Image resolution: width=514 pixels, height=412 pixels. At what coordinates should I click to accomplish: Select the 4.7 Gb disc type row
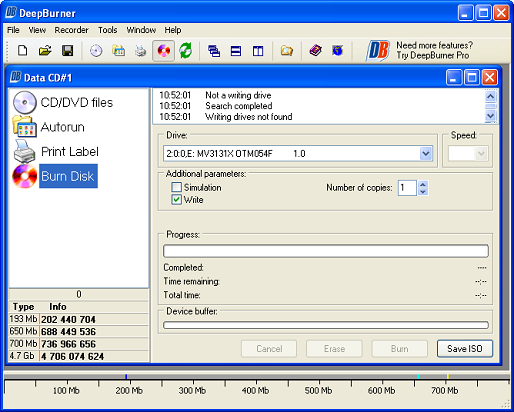(79, 356)
